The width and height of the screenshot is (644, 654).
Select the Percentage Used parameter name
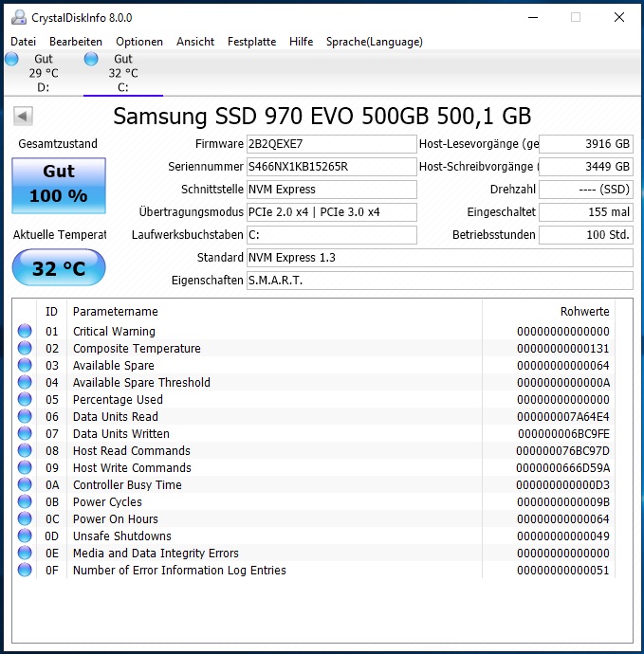coord(118,400)
